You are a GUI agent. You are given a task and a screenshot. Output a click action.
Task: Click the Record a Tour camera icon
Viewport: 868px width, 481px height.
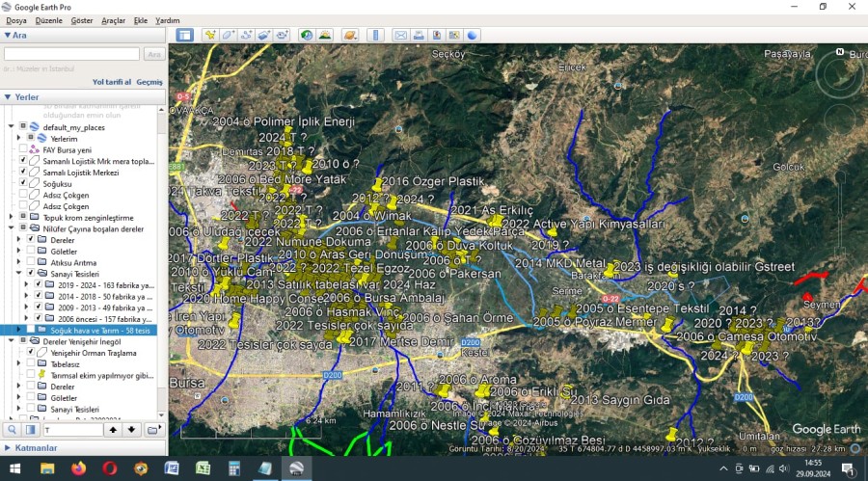coord(283,36)
